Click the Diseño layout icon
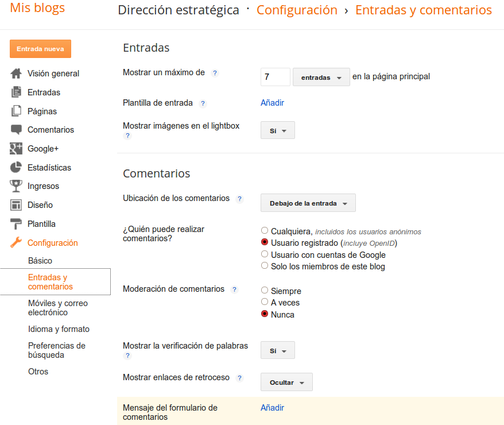 click(x=16, y=205)
